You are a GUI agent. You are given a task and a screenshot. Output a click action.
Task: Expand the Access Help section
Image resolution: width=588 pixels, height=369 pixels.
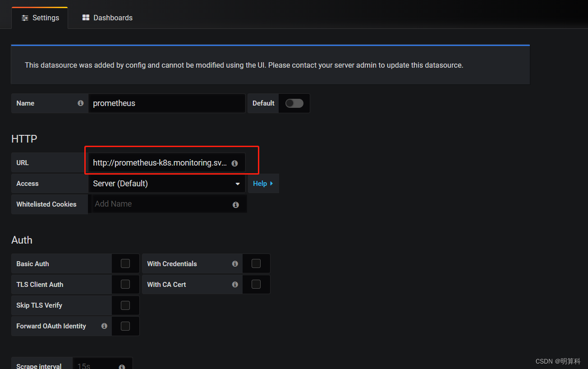tap(263, 184)
